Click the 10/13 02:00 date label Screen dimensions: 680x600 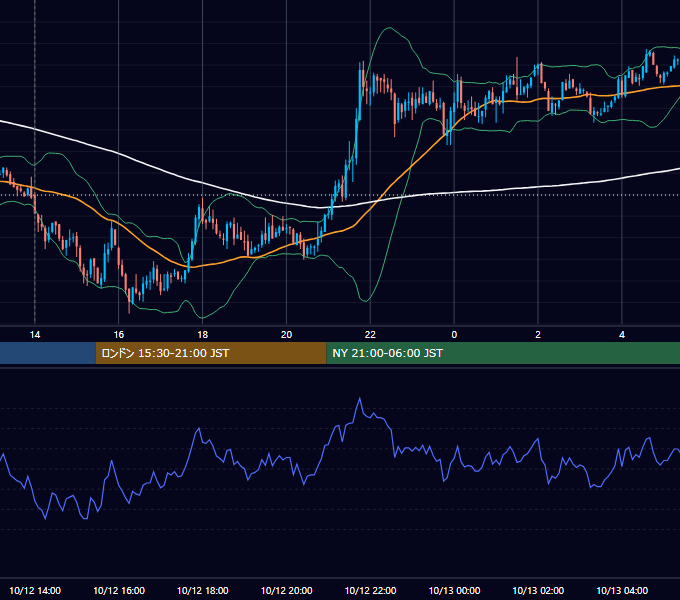point(538,590)
